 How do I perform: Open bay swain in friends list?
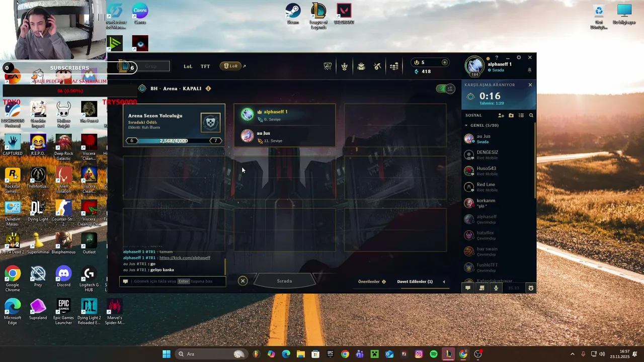pyautogui.click(x=498, y=251)
